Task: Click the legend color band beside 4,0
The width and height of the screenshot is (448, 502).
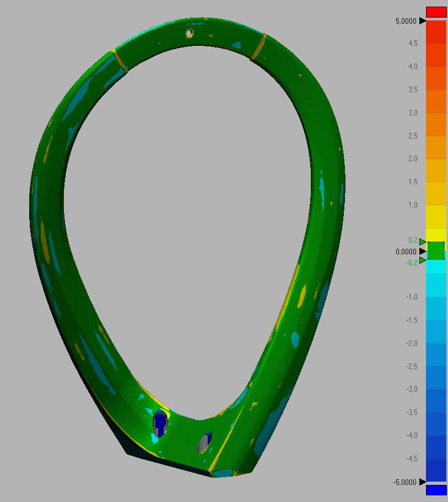Action: coord(436,67)
